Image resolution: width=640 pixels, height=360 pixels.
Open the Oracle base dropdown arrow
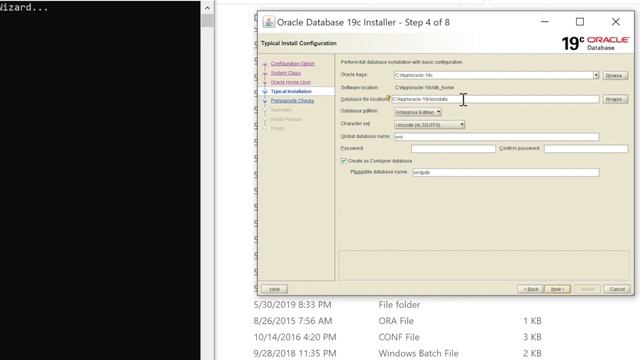[x=596, y=76]
